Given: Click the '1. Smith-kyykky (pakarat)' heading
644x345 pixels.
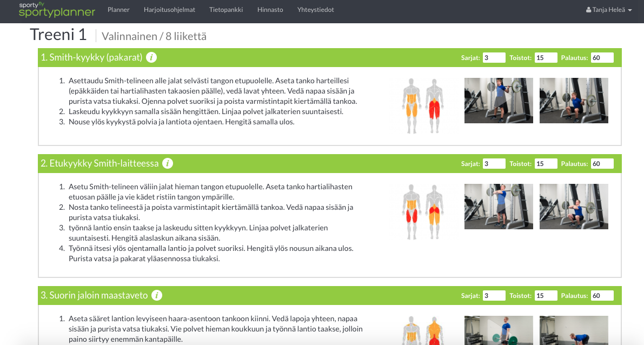Looking at the screenshot, I should [x=91, y=57].
